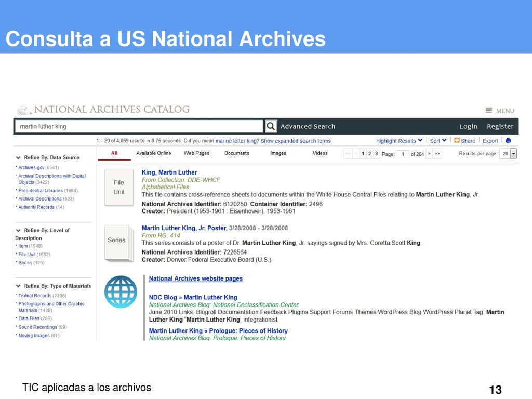Filter by Series level
Screen dimensions: 532x399
tap(25, 263)
